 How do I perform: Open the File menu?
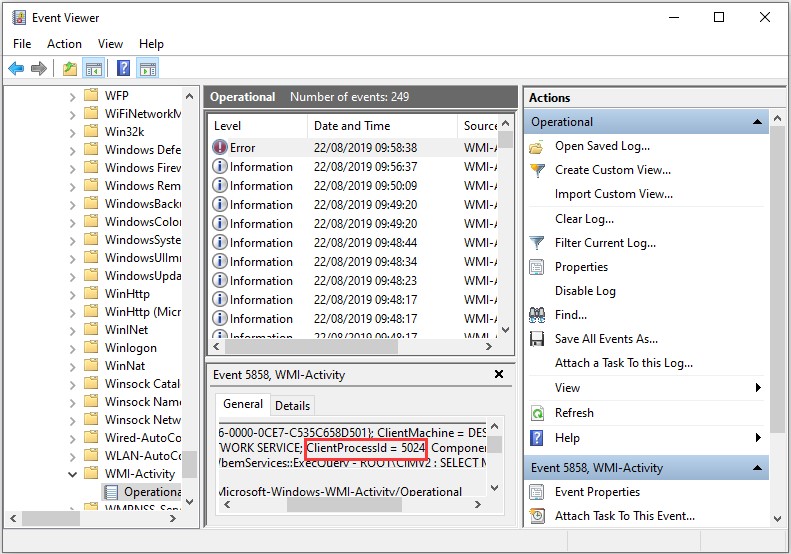(x=22, y=44)
